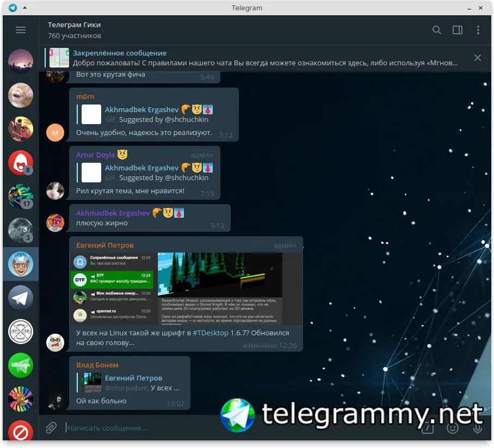Click the Akhmadbek Ergashev sender name on плюсую жирно

[x=113, y=213]
